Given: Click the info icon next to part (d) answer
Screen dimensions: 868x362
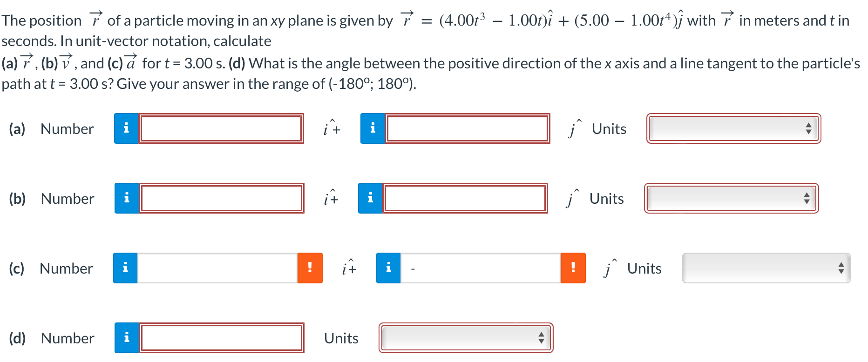Looking at the screenshot, I should pos(126,338).
